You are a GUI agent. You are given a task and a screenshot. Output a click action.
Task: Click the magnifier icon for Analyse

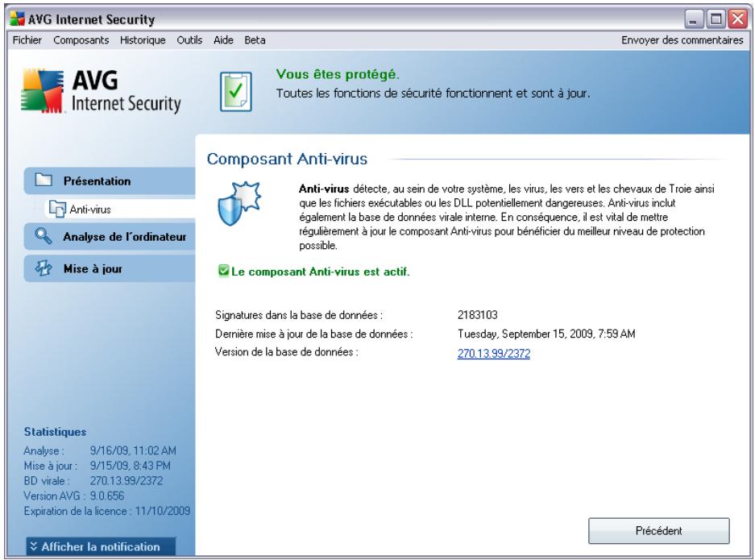click(44, 236)
